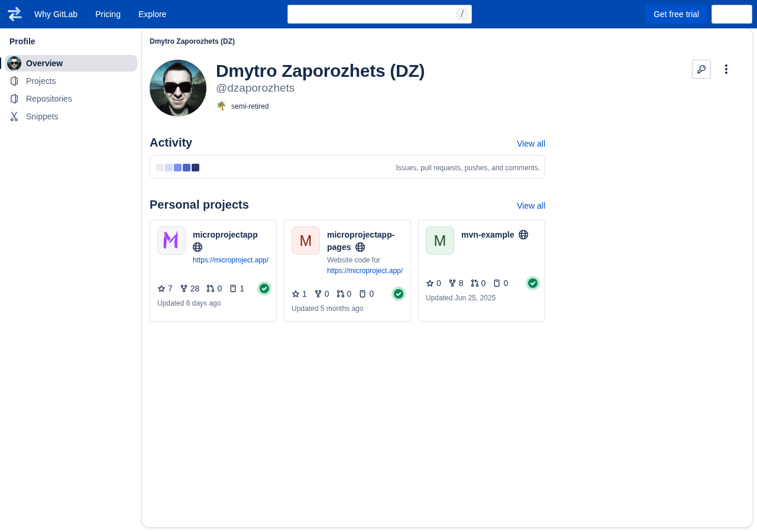Click the microprojectapp purple M logo
The image size is (757, 532).
[172, 241]
